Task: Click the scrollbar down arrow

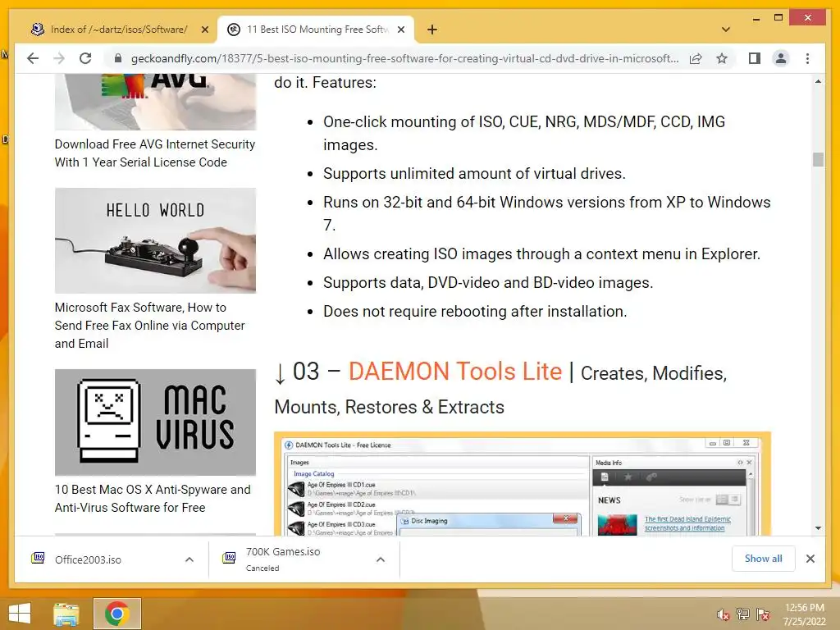Action: [x=818, y=528]
